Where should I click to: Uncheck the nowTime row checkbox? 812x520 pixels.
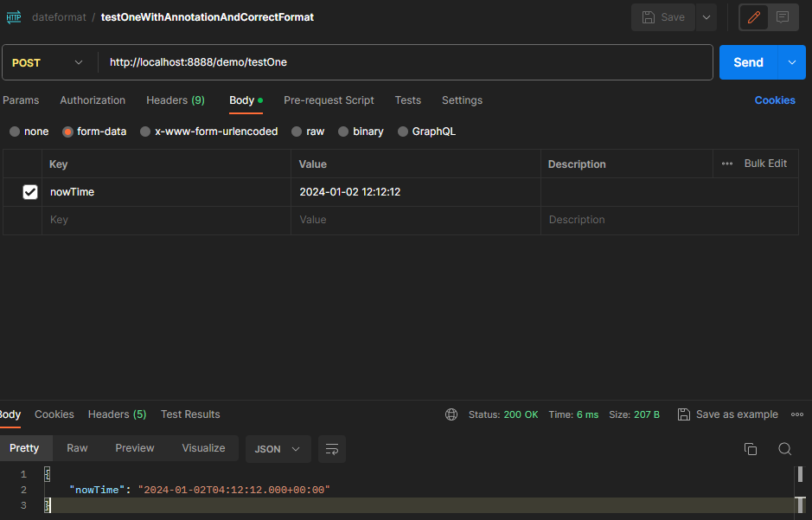point(30,192)
